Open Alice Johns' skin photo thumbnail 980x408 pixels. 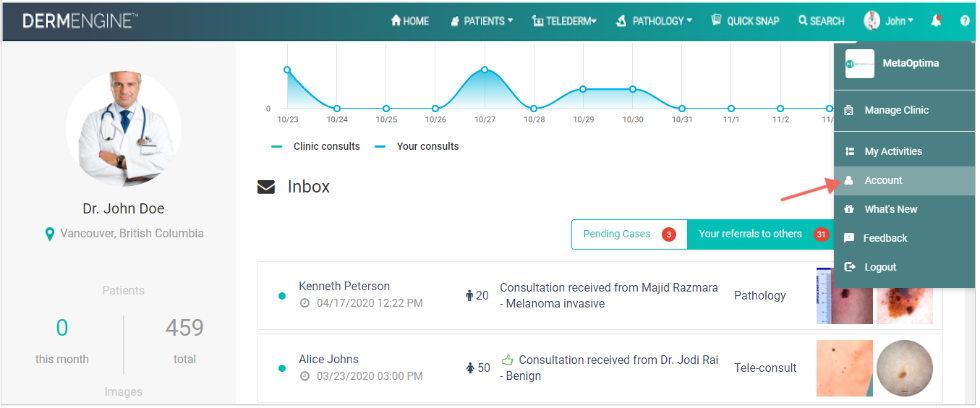844,368
